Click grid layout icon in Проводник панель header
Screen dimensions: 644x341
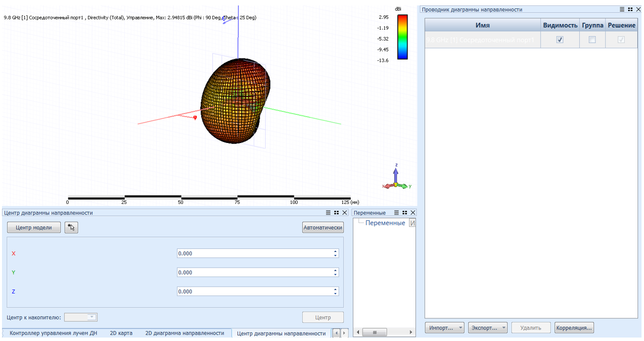[x=630, y=9]
